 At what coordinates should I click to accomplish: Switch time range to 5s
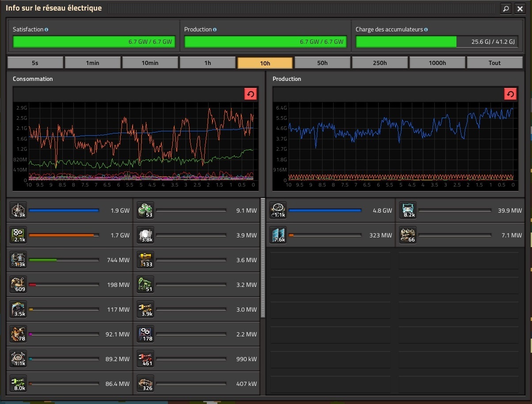click(x=35, y=63)
